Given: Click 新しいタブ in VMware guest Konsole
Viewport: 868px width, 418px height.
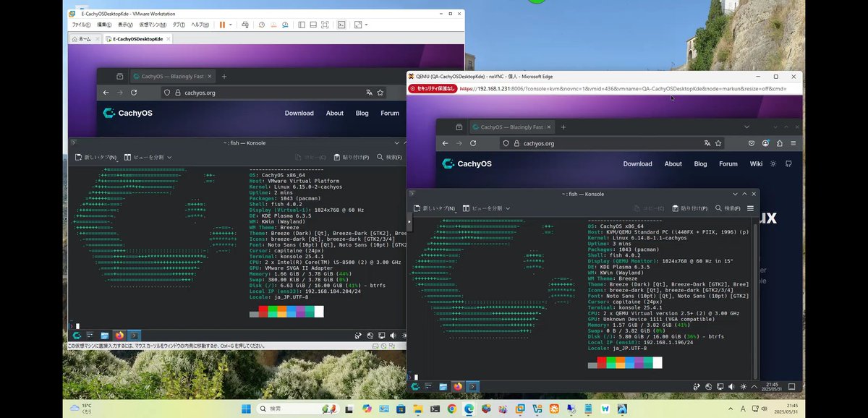Looking at the screenshot, I should coord(95,157).
